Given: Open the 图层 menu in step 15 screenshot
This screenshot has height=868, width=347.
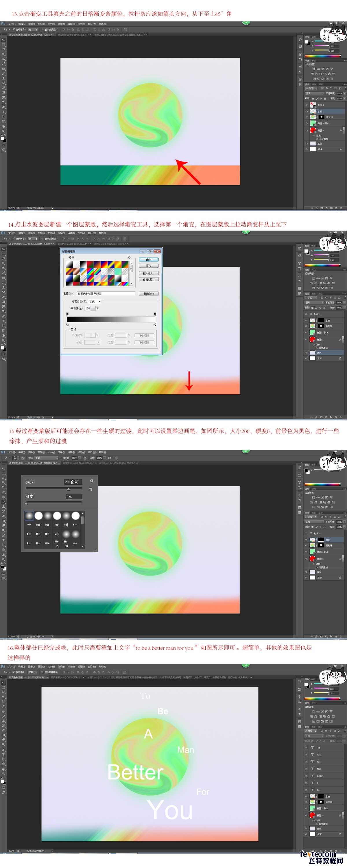Looking at the screenshot, I should pos(41,453).
